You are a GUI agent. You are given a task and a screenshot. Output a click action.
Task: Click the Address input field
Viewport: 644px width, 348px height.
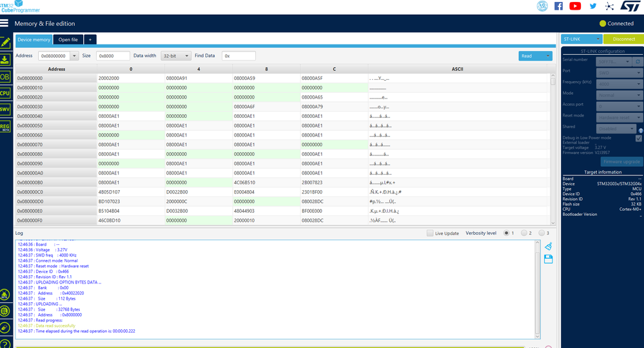pyautogui.click(x=54, y=56)
